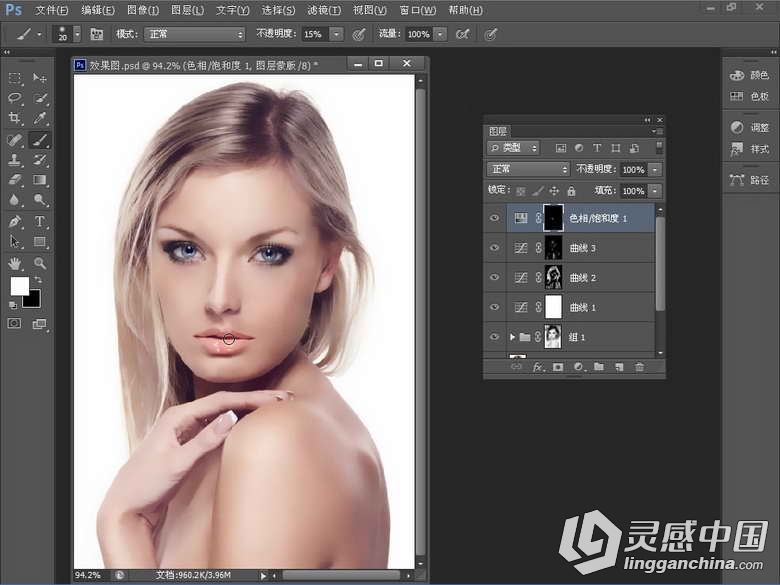Select the Path Selection tool
Viewport: 780px width, 585px height.
point(15,242)
